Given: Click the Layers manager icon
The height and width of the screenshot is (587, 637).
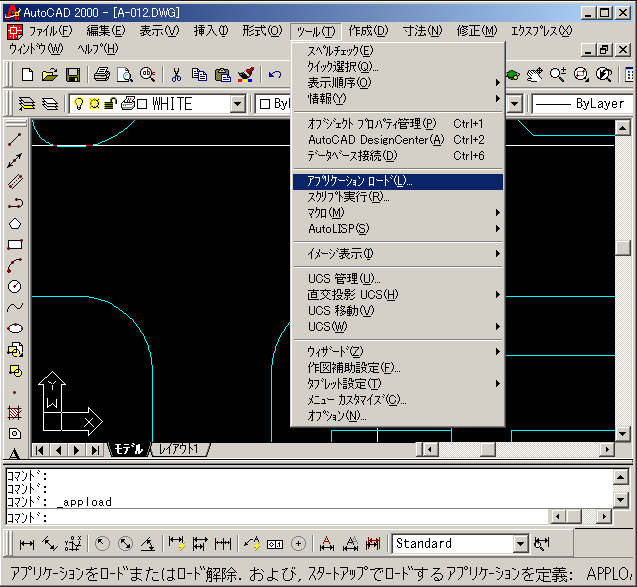Looking at the screenshot, I should (x=50, y=104).
